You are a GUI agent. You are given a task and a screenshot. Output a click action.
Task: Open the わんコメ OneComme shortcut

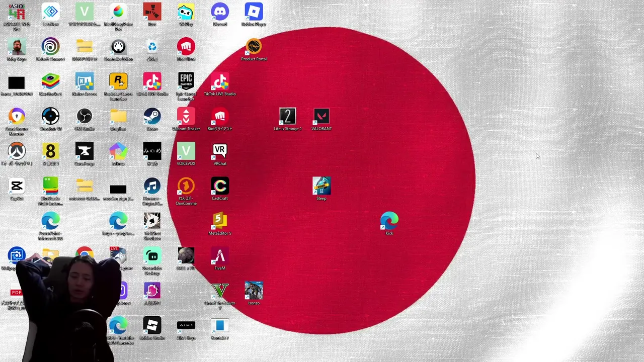(x=186, y=186)
